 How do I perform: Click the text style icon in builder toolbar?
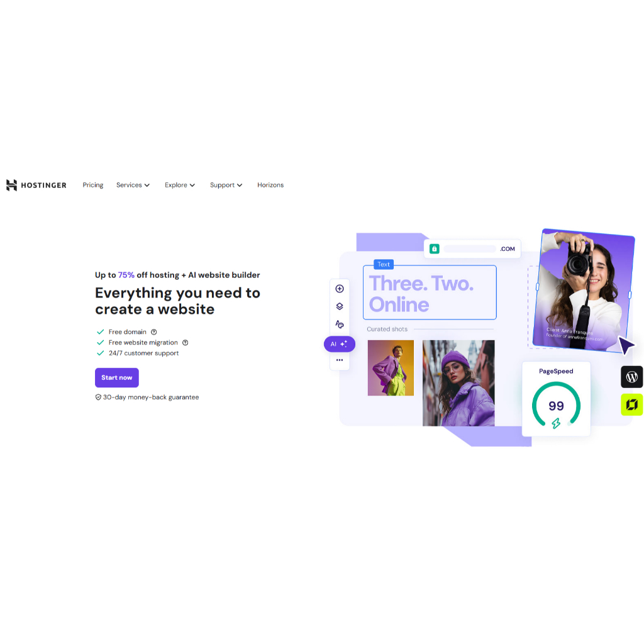tap(339, 324)
